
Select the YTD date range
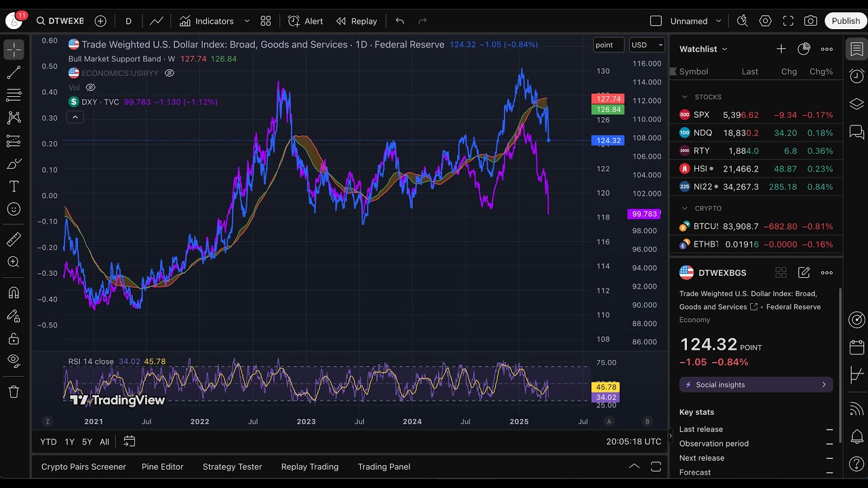pyautogui.click(x=48, y=441)
